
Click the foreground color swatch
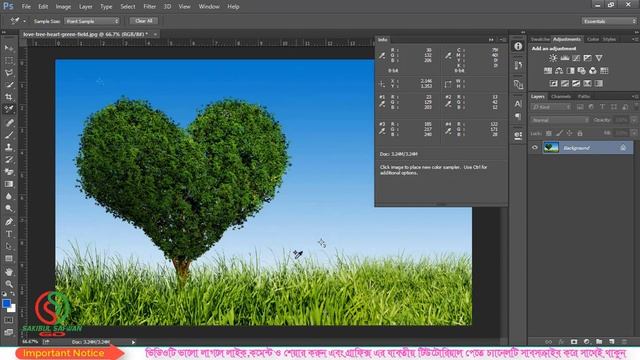pos(6,303)
